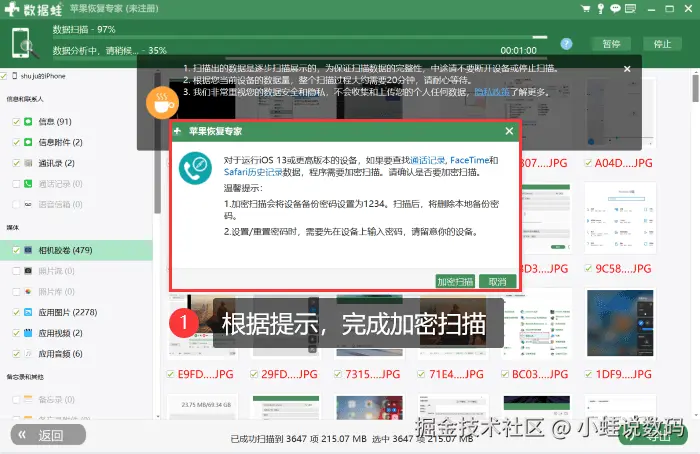The image size is (700, 454).
Task: Check the 通话记录 (0) checkbox
Action: pyautogui.click(x=16, y=183)
